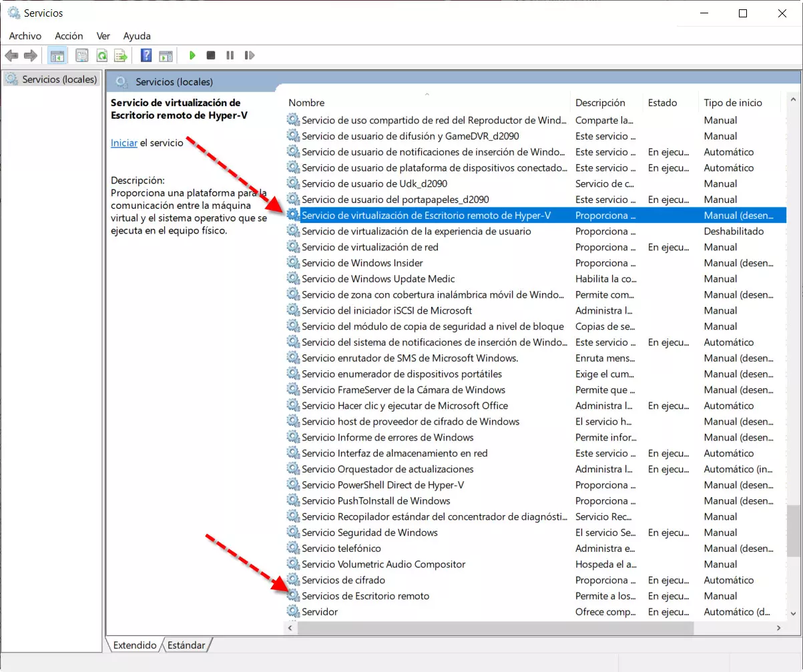
Task: Click the Servicios app icon in title bar
Action: click(13, 13)
